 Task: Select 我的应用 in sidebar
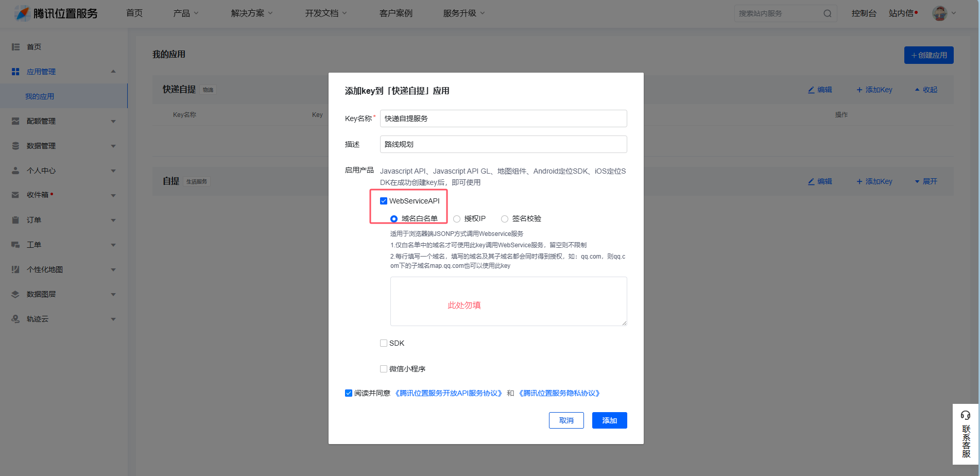point(63,96)
